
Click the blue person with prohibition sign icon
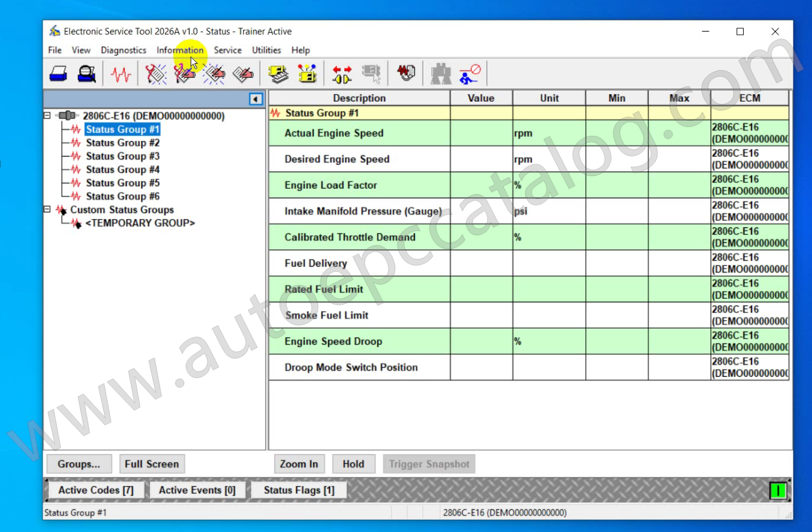point(470,74)
